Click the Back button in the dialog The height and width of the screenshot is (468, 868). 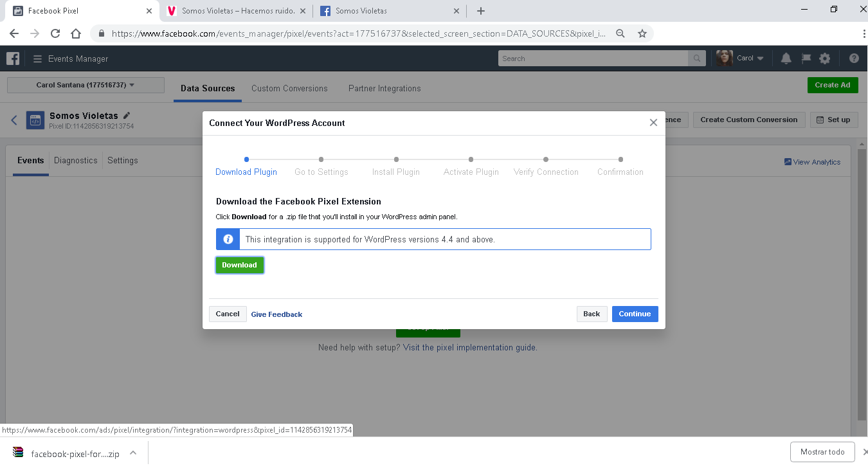592,314
